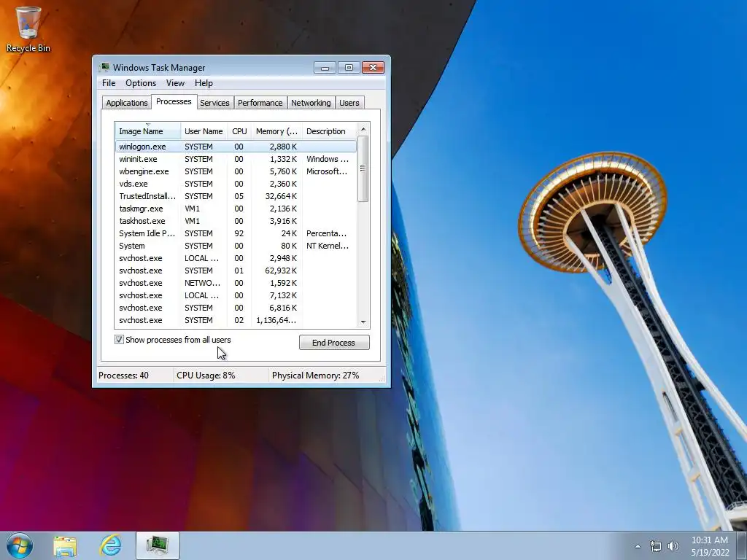The image size is (747, 560).
Task: Click the Task Manager title bar icon
Action: coord(104,67)
